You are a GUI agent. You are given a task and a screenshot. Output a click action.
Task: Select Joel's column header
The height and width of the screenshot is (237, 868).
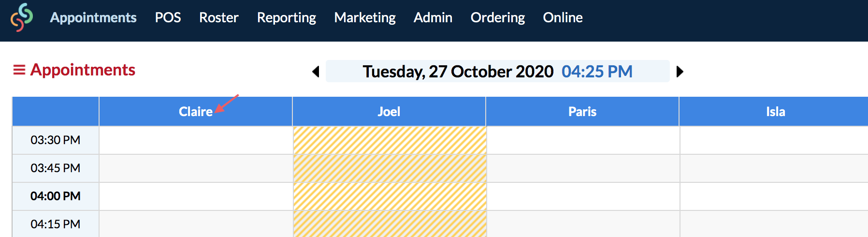tap(389, 112)
